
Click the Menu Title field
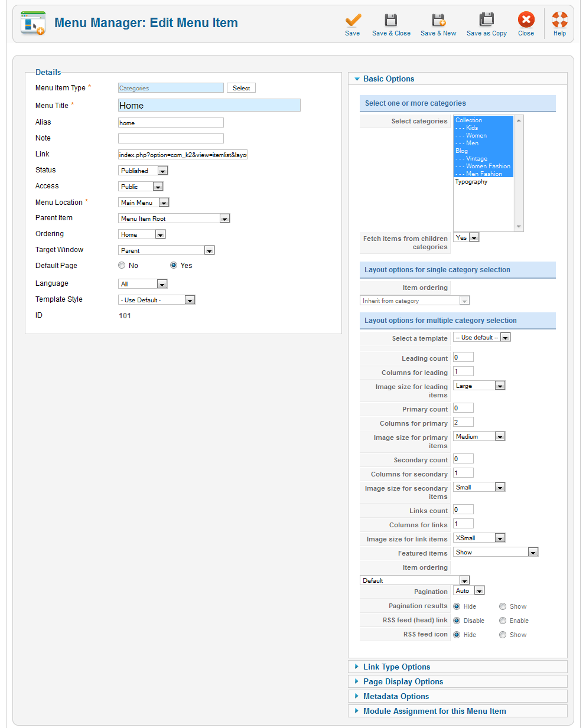[x=209, y=105]
